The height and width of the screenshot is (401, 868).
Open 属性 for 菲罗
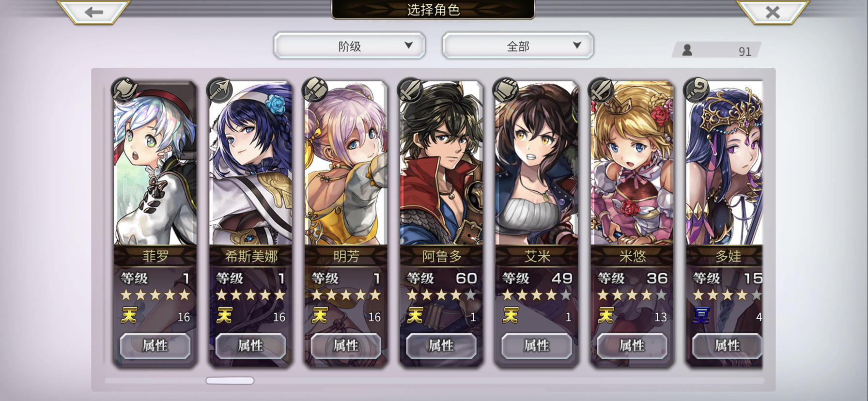click(x=155, y=345)
